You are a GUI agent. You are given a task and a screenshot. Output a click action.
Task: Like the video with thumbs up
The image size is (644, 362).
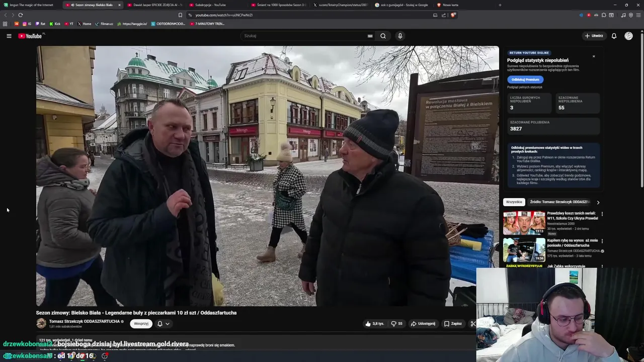click(x=375, y=324)
